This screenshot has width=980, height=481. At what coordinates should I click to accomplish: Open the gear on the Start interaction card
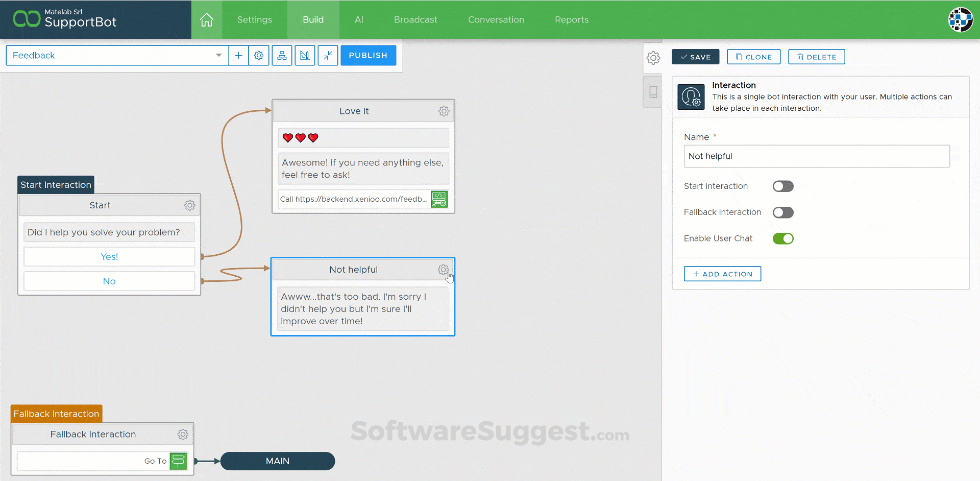189,205
